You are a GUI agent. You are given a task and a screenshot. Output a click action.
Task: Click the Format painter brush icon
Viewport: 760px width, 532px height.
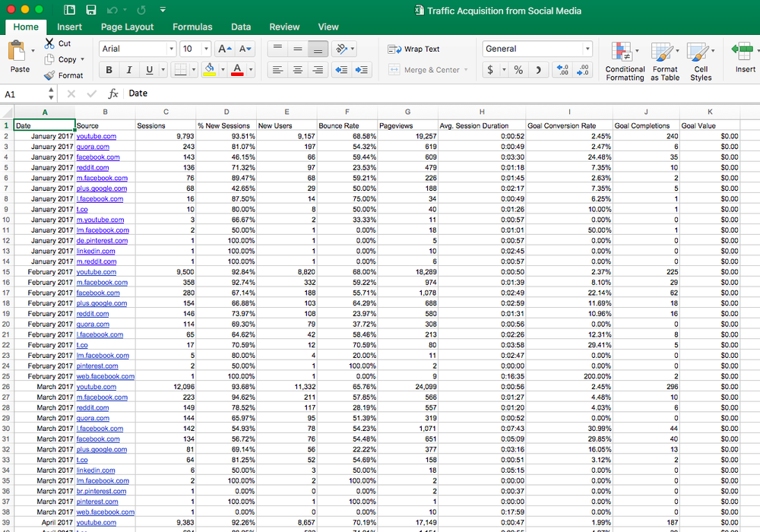(x=49, y=75)
